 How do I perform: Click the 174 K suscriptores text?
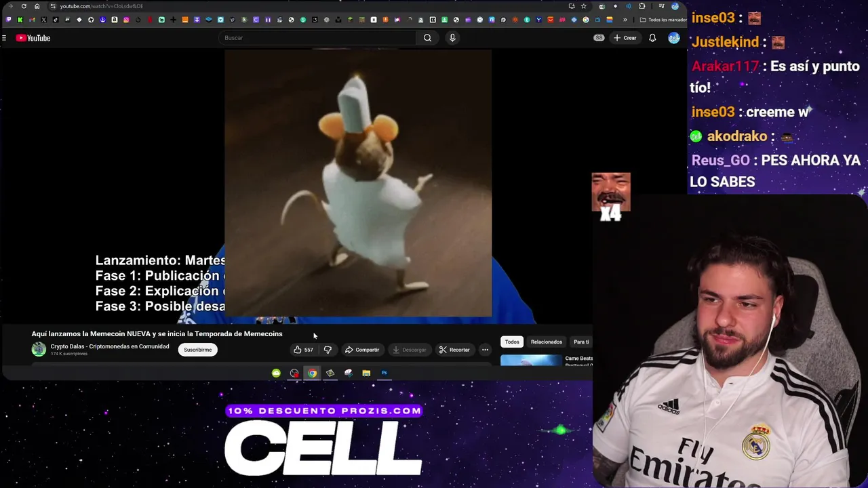pyautogui.click(x=69, y=354)
